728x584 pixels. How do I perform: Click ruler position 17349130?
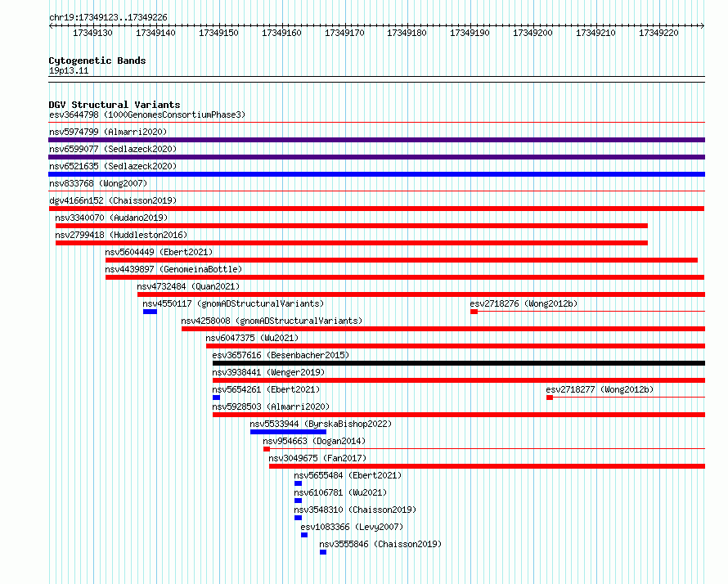[93, 33]
